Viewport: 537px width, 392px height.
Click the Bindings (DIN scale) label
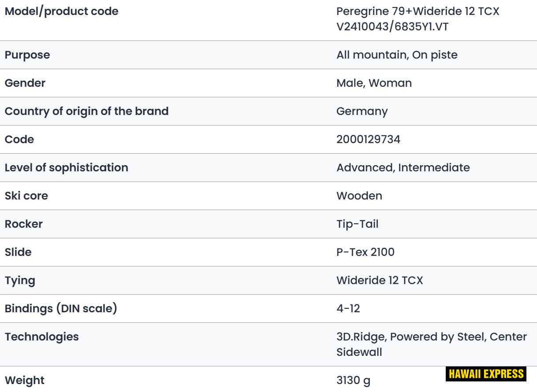click(x=61, y=309)
